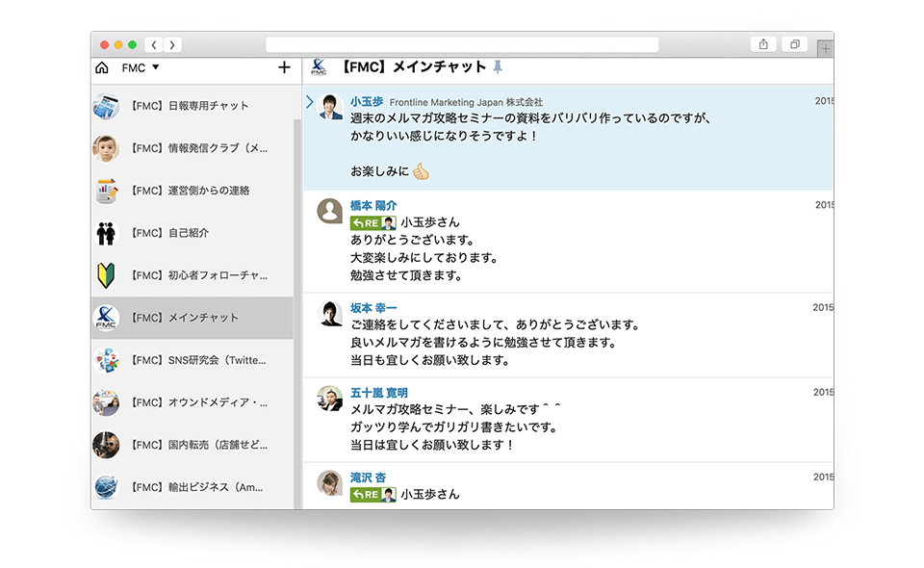Click the home icon in sidebar header
Screen dimensions: 924x568
(x=102, y=68)
